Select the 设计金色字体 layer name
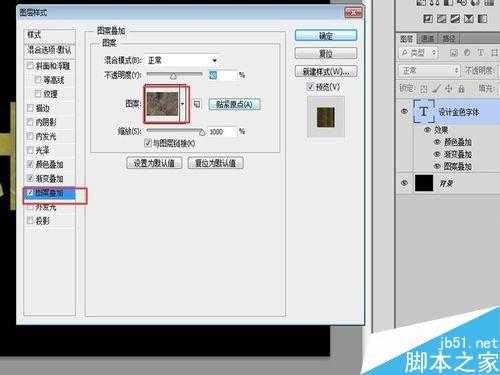Screen dimensions: 500x375 (x=459, y=112)
